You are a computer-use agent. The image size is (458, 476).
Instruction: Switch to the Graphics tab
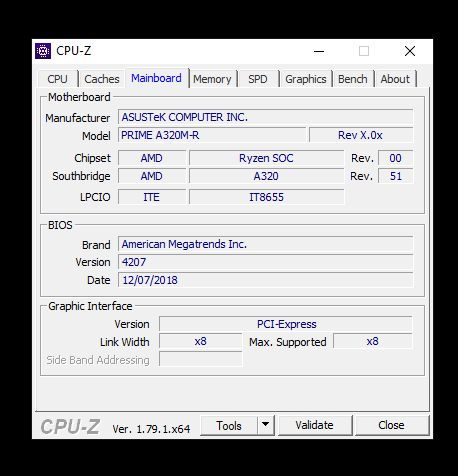point(306,79)
